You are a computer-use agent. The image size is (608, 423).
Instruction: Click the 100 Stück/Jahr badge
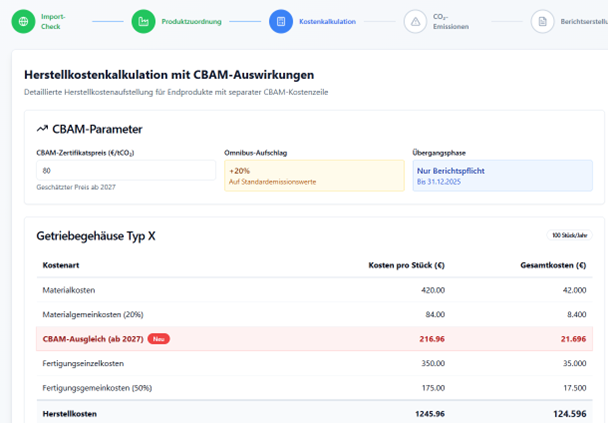[569, 236]
